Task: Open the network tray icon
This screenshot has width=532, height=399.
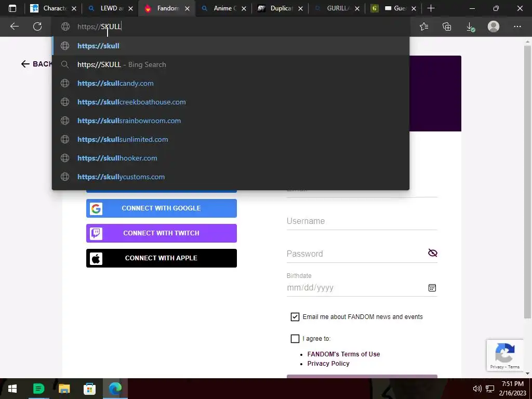Action: click(x=489, y=389)
